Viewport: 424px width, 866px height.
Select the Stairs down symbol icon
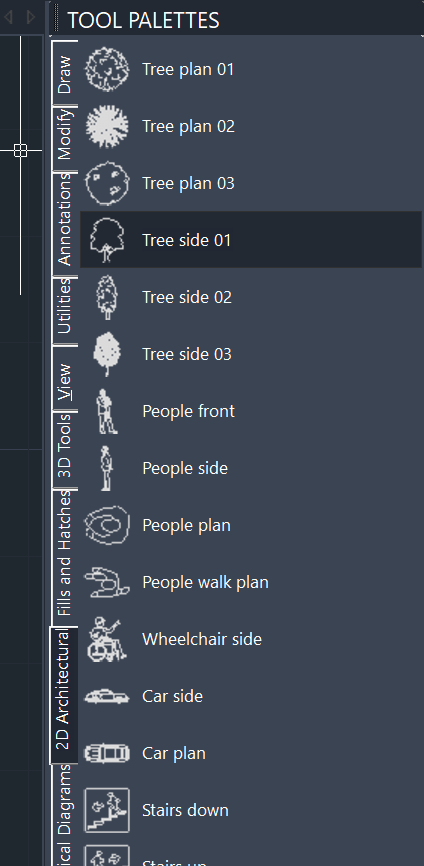107,810
